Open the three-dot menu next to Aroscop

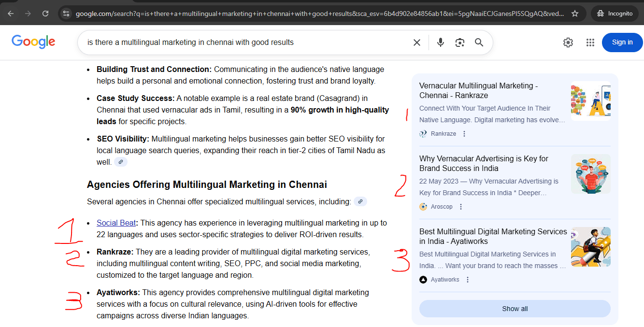460,206
